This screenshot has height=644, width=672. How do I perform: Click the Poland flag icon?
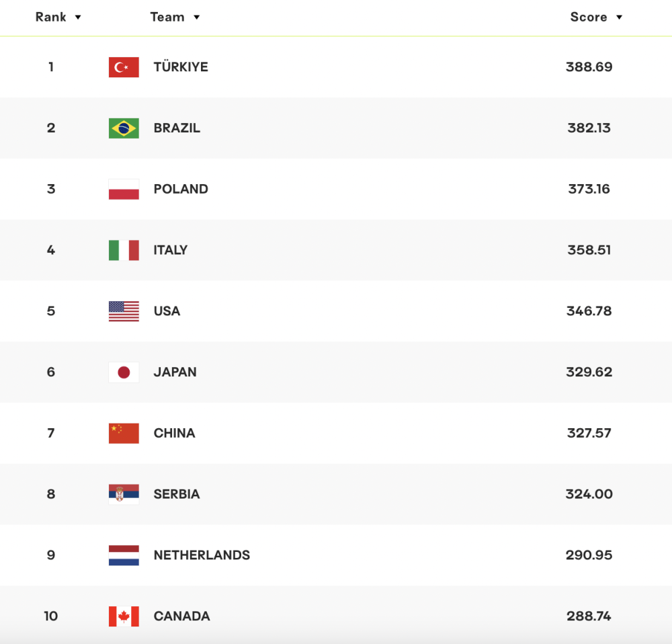click(x=124, y=190)
